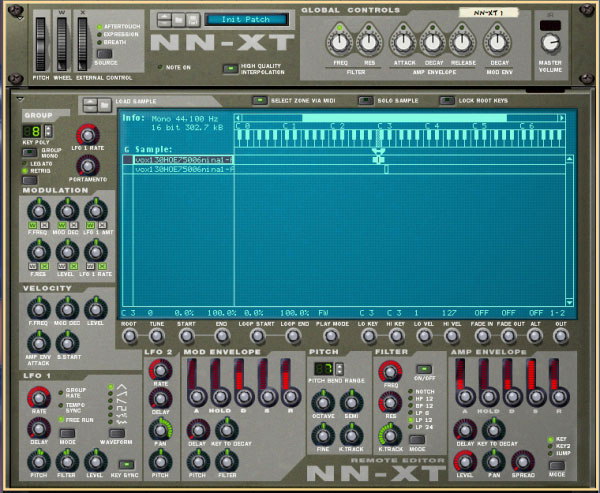Toggle the W wheel button under F.FREQ modulation knob
Image resolution: width=600 pixels, height=493 pixels.
32,225
